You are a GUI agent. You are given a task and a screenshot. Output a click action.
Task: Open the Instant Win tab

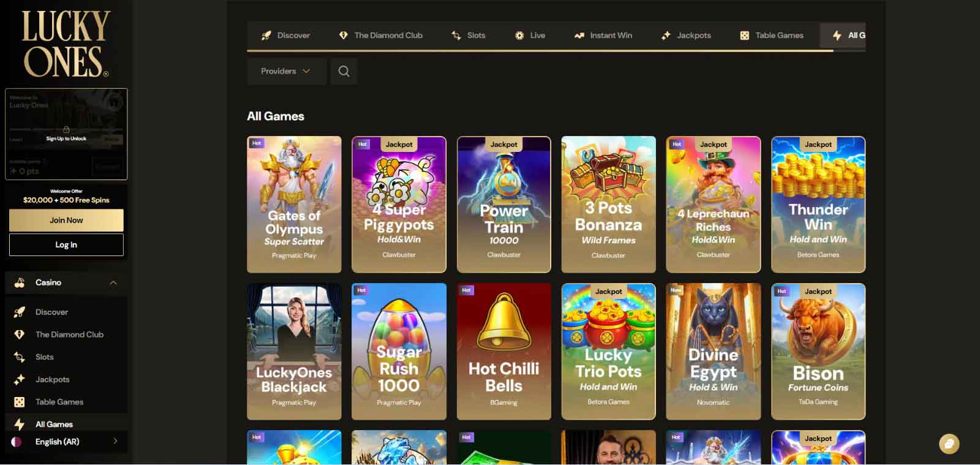pyautogui.click(x=603, y=36)
